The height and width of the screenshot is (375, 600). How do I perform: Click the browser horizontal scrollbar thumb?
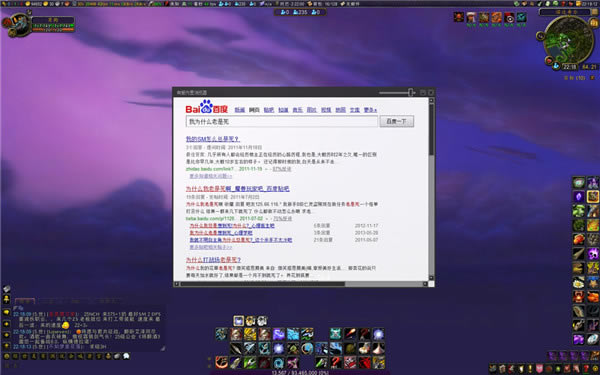coord(262,284)
